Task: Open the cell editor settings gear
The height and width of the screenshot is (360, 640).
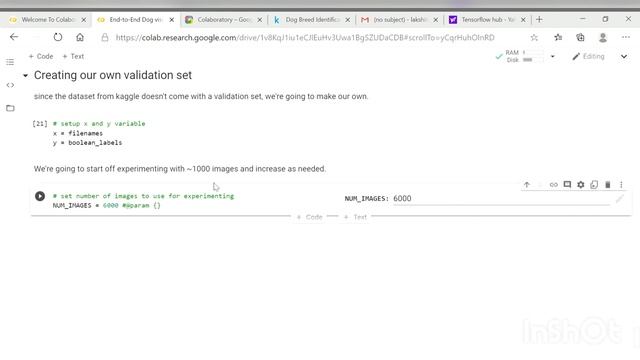Action: 580,184
